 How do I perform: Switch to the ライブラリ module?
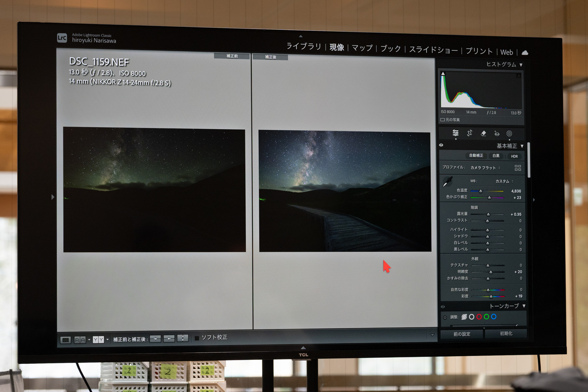(x=303, y=46)
